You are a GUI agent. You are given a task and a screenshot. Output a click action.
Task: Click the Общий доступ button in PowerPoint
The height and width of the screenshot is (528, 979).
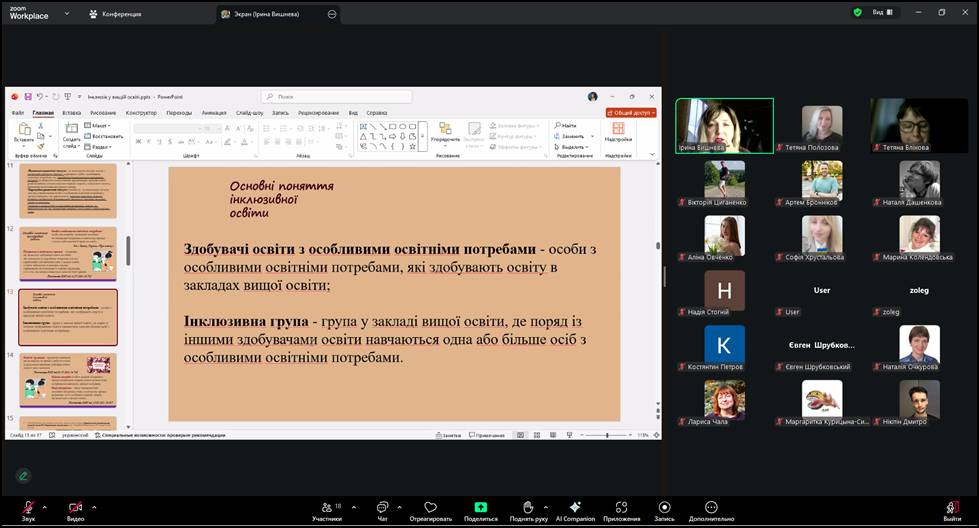[x=631, y=113]
